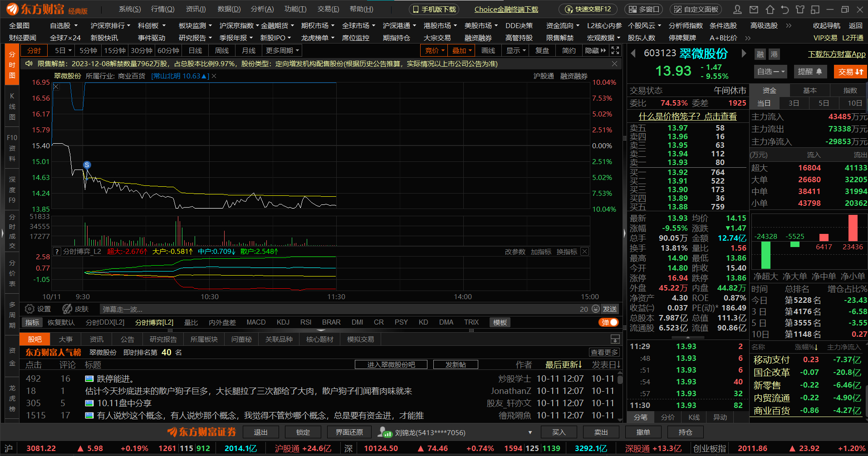Open the 龙虎榜 sidebar item

click(12, 398)
